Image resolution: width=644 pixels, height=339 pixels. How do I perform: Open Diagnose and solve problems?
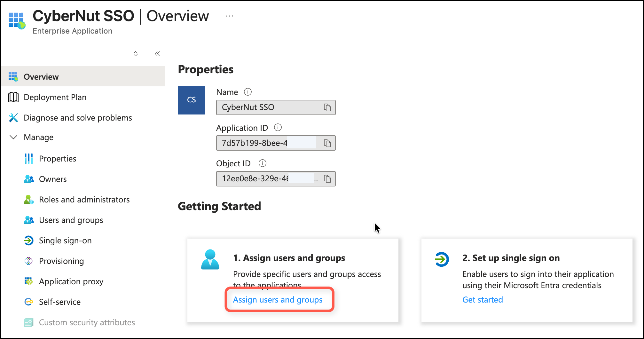coord(78,118)
